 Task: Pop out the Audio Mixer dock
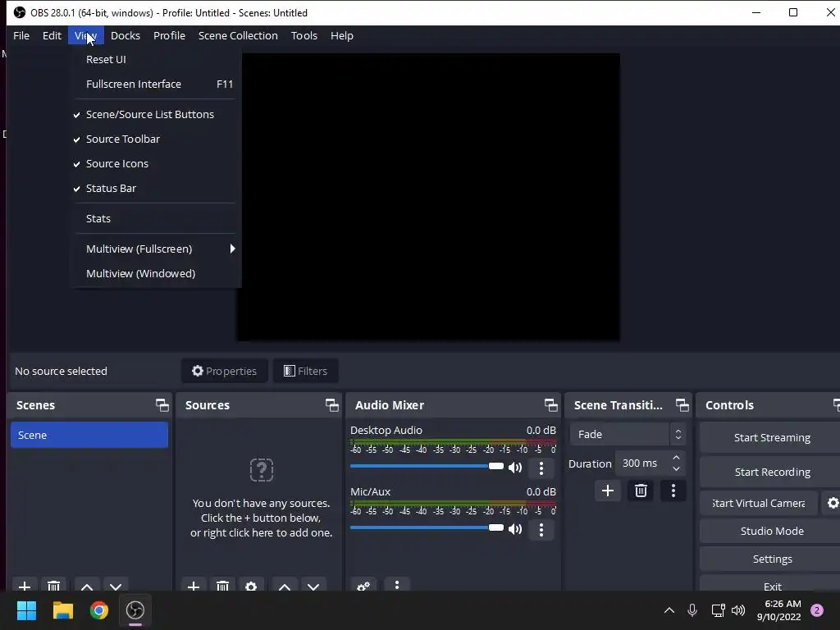pos(550,405)
